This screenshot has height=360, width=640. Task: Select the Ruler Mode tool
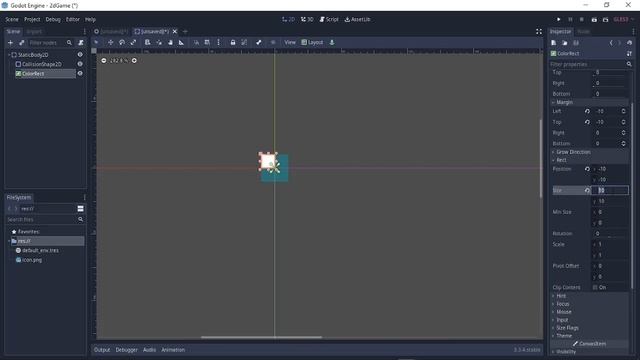point(181,42)
